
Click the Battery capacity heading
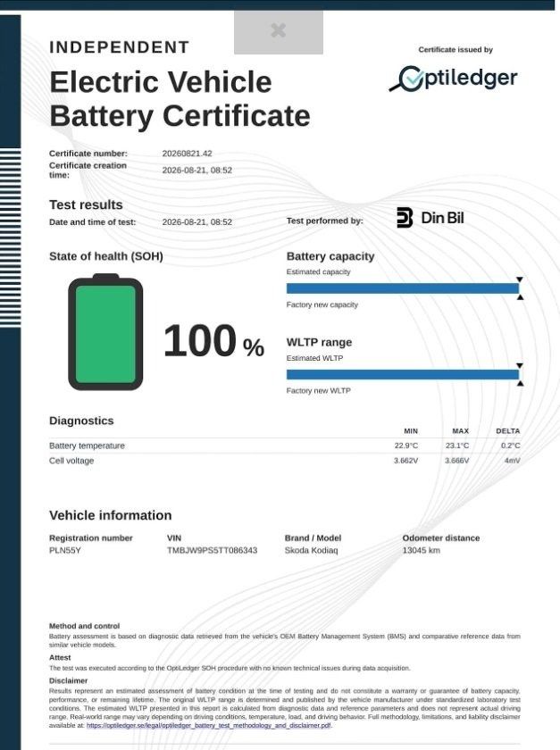[330, 256]
